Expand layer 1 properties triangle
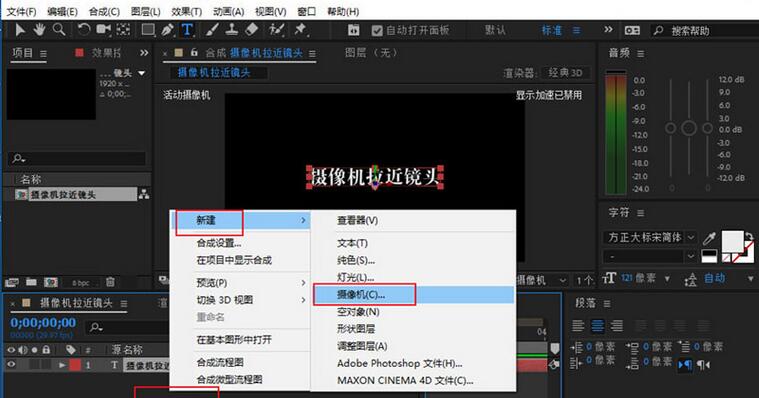This screenshot has height=398, width=759. point(62,365)
